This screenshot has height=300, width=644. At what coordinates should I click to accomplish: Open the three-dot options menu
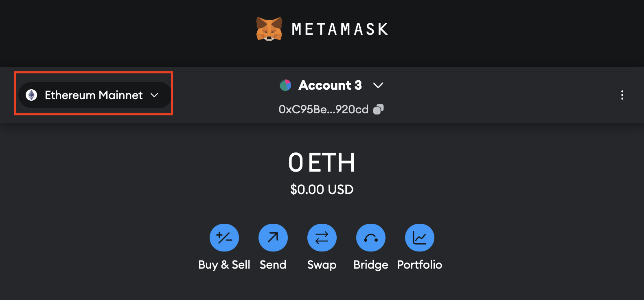point(622,95)
